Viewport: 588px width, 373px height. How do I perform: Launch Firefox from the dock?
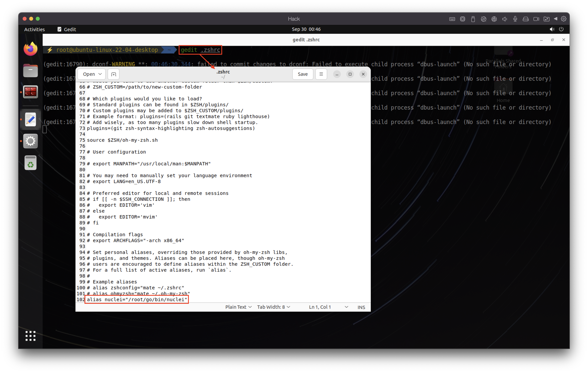pyautogui.click(x=30, y=49)
